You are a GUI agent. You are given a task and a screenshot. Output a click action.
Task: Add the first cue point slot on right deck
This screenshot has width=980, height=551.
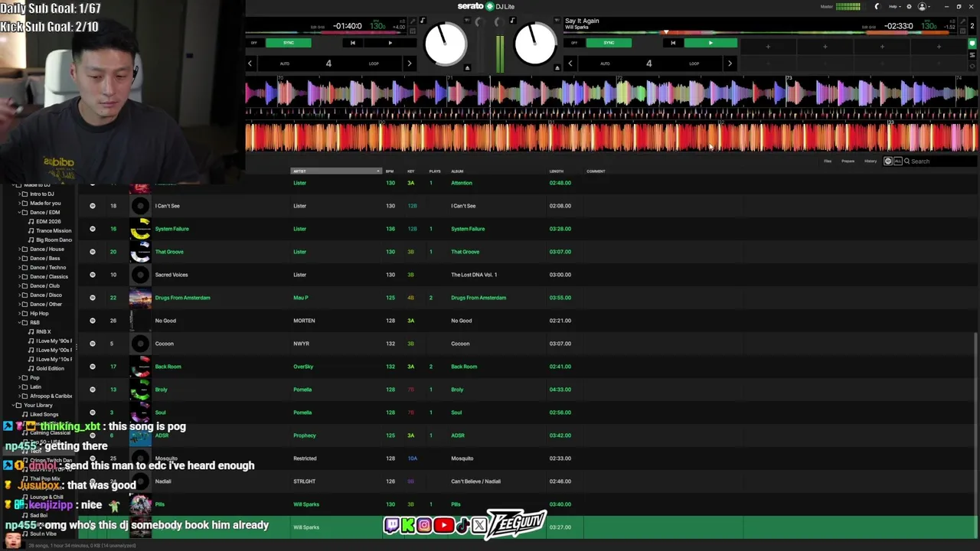(x=768, y=47)
